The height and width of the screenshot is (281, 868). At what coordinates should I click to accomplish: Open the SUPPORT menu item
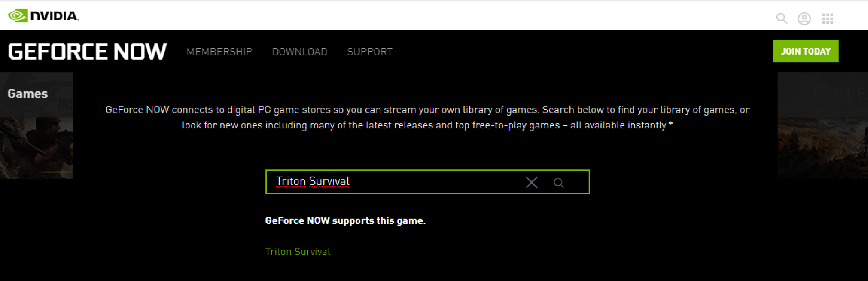click(370, 52)
